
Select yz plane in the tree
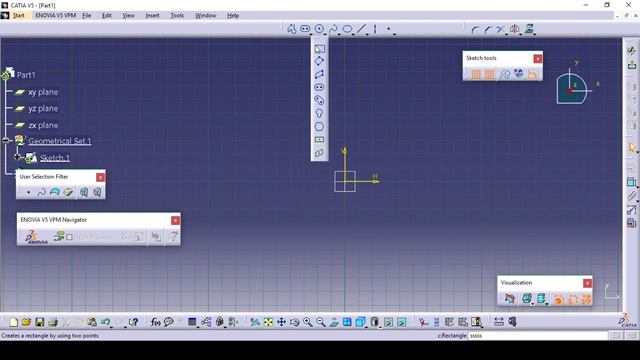pos(43,109)
